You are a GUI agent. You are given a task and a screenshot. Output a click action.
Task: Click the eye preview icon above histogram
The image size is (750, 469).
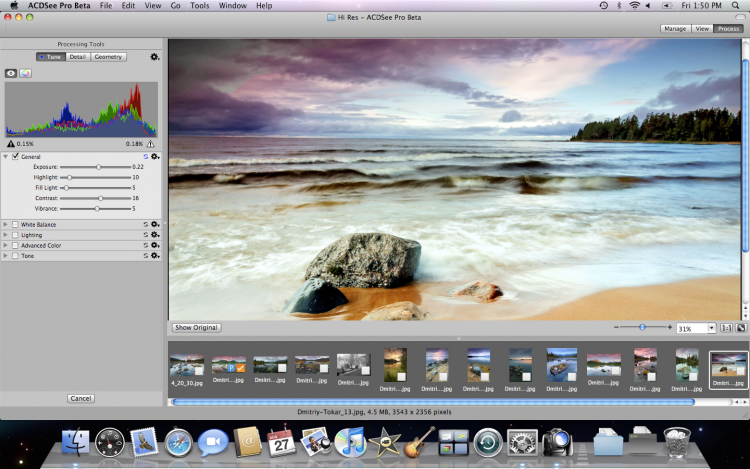pyautogui.click(x=11, y=73)
